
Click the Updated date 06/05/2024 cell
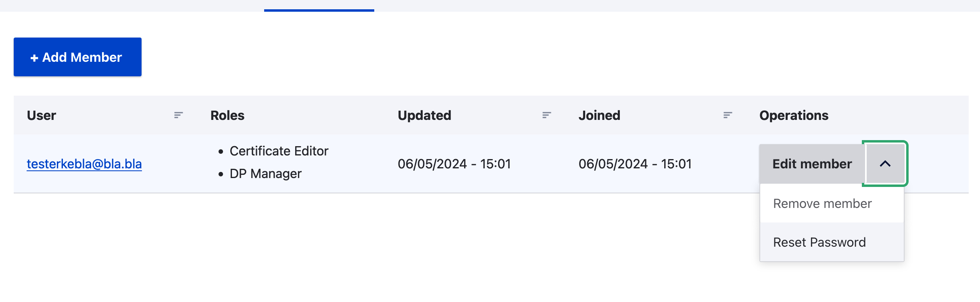click(x=454, y=164)
